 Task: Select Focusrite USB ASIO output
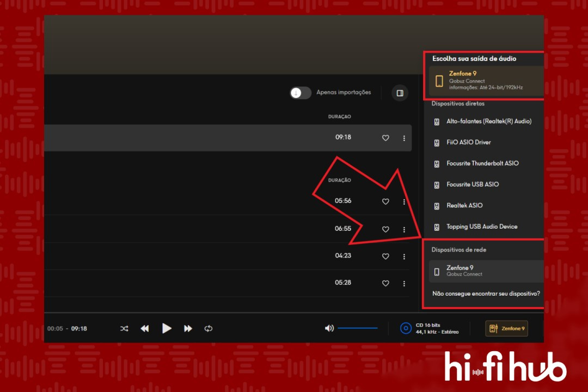point(472,185)
